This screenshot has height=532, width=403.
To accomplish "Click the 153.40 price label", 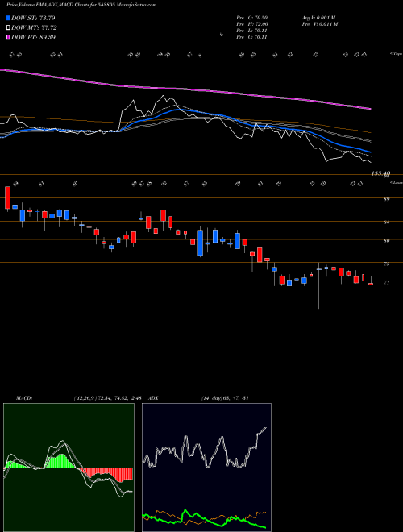I will click(380, 173).
